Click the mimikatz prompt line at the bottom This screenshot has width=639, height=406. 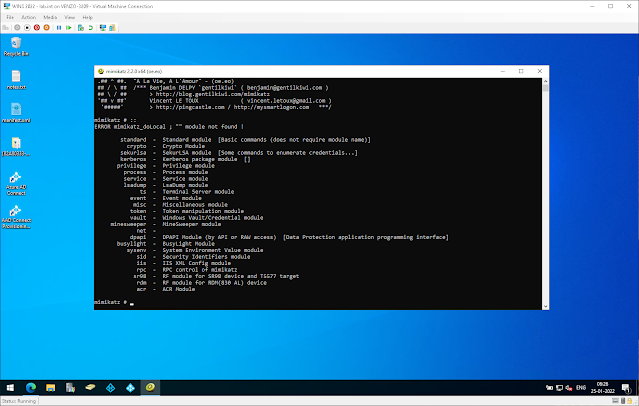click(114, 302)
